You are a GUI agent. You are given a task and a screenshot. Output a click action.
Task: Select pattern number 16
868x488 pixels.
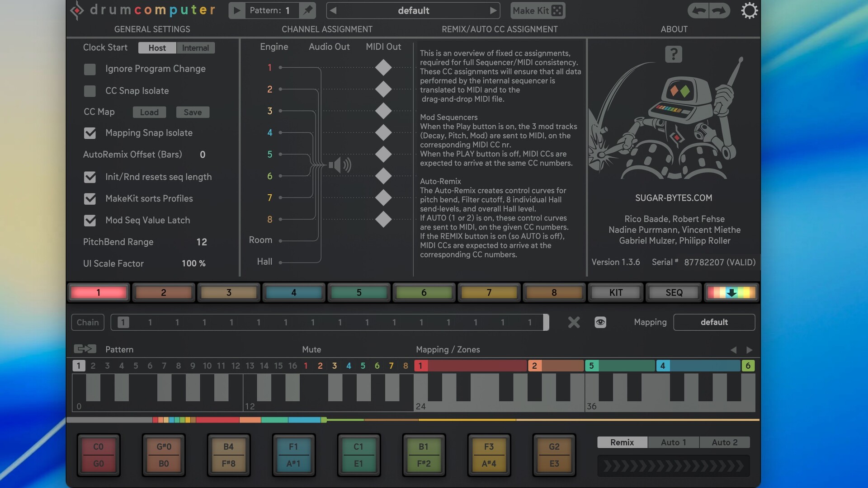coord(292,366)
